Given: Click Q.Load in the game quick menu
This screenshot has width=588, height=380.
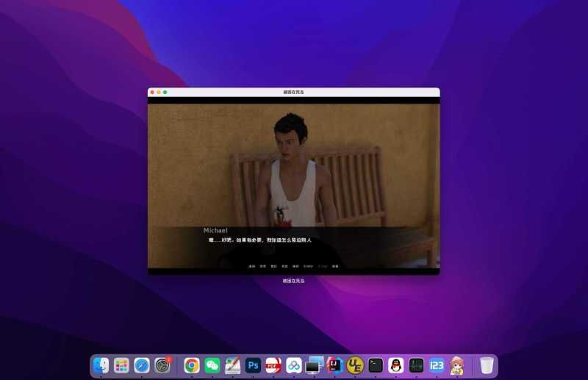Looking at the screenshot, I should (x=323, y=266).
